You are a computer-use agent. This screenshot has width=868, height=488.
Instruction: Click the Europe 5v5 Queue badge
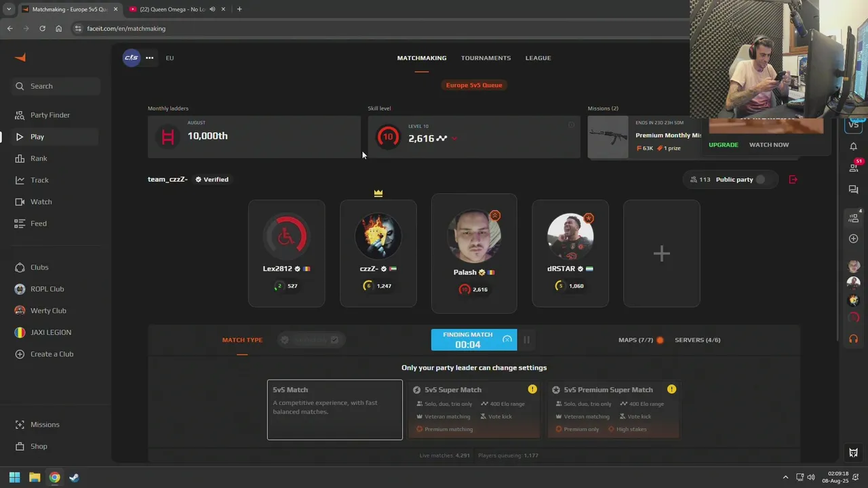pos(474,85)
